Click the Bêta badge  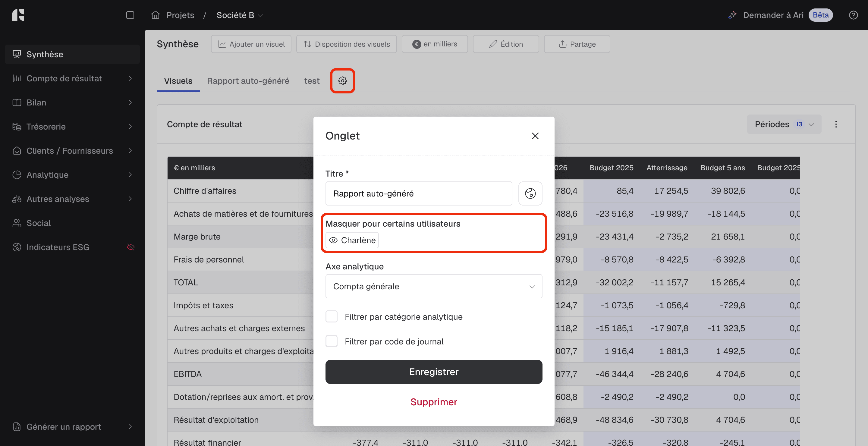click(x=820, y=15)
